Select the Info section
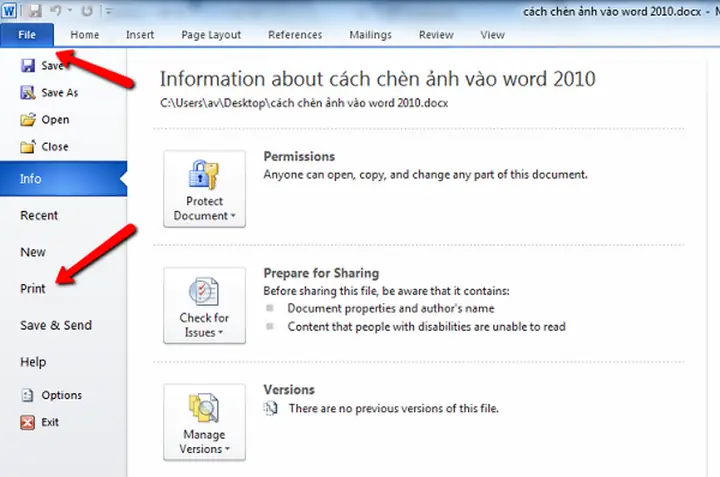 pos(63,179)
